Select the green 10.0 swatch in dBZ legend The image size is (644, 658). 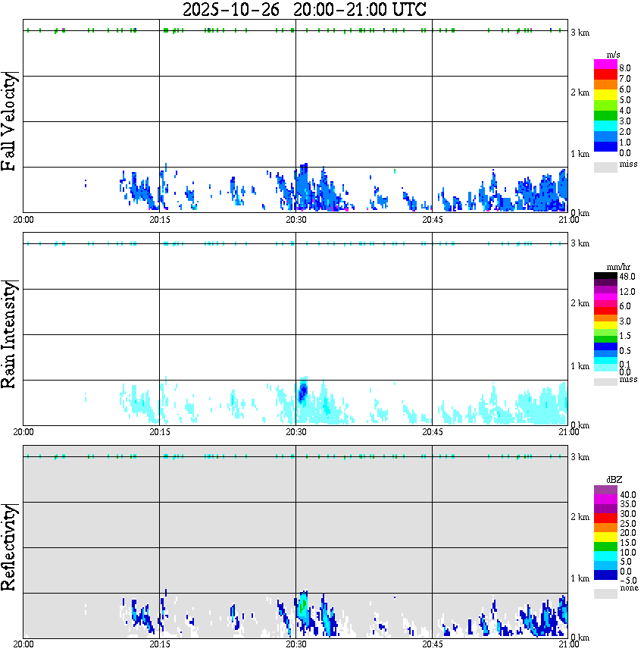(605, 547)
